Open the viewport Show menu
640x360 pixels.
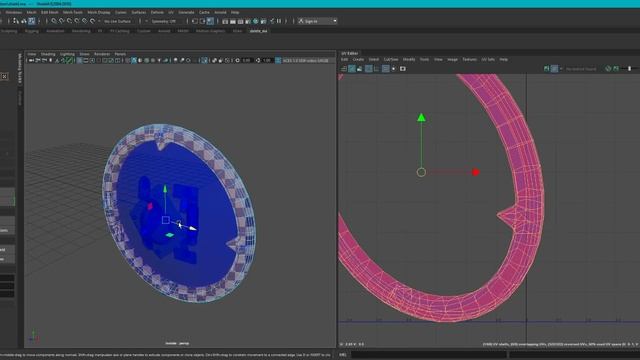click(x=84, y=54)
